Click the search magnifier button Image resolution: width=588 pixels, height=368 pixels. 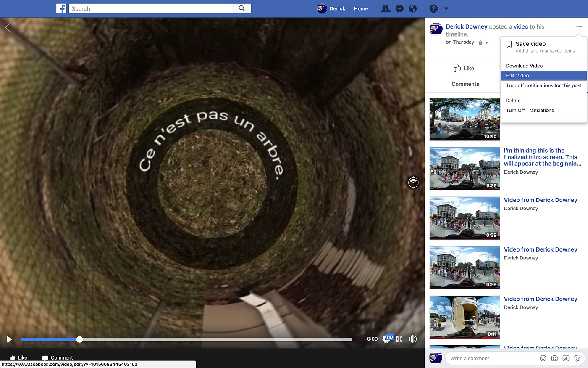pos(241,8)
